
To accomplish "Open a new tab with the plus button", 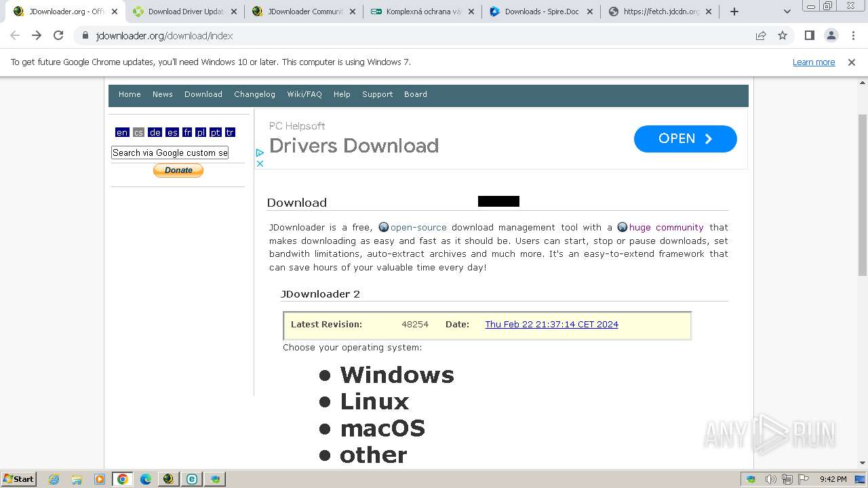I will (x=734, y=12).
